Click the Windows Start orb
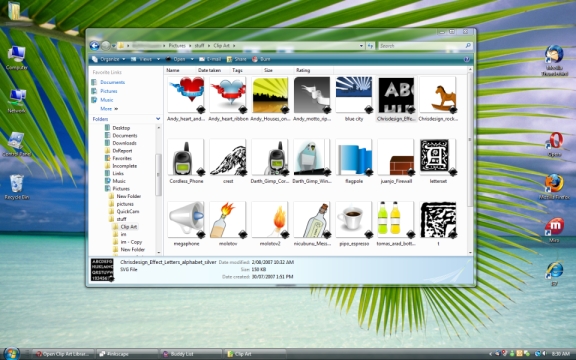576x360 pixels. coord(11,353)
